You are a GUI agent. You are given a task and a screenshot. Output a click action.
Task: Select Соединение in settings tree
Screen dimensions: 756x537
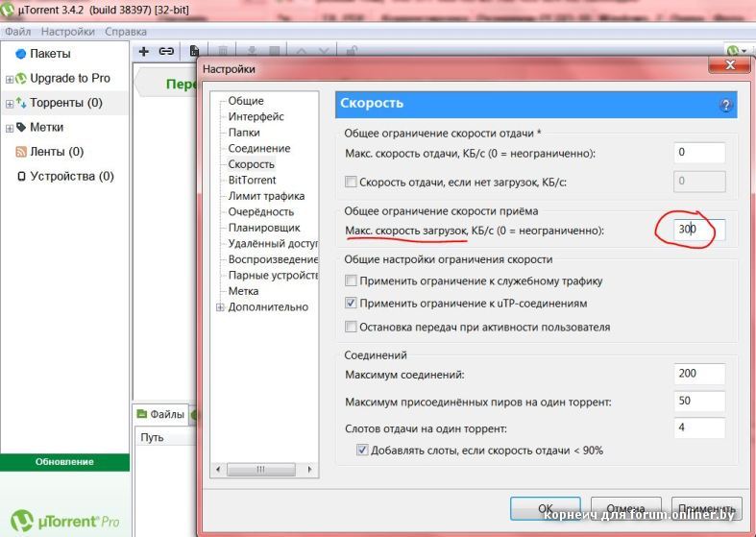pyautogui.click(x=259, y=149)
